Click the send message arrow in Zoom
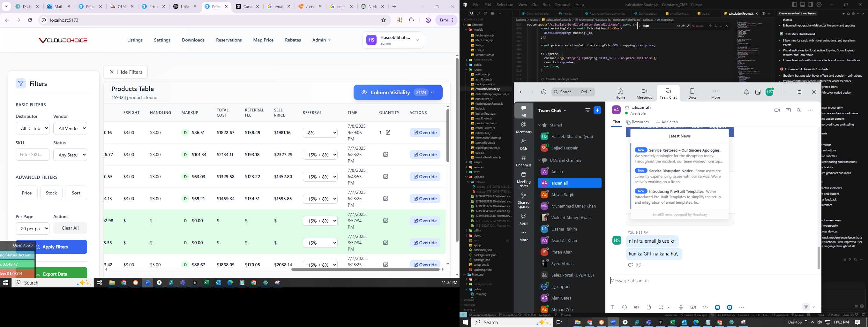The image size is (868, 327). 806,307
